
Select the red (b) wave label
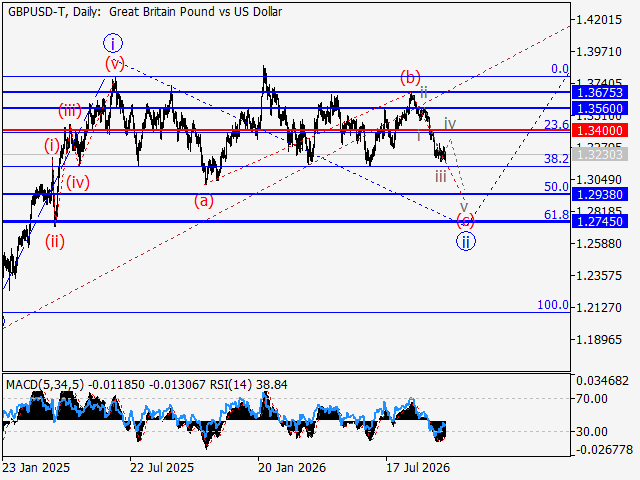410,77
